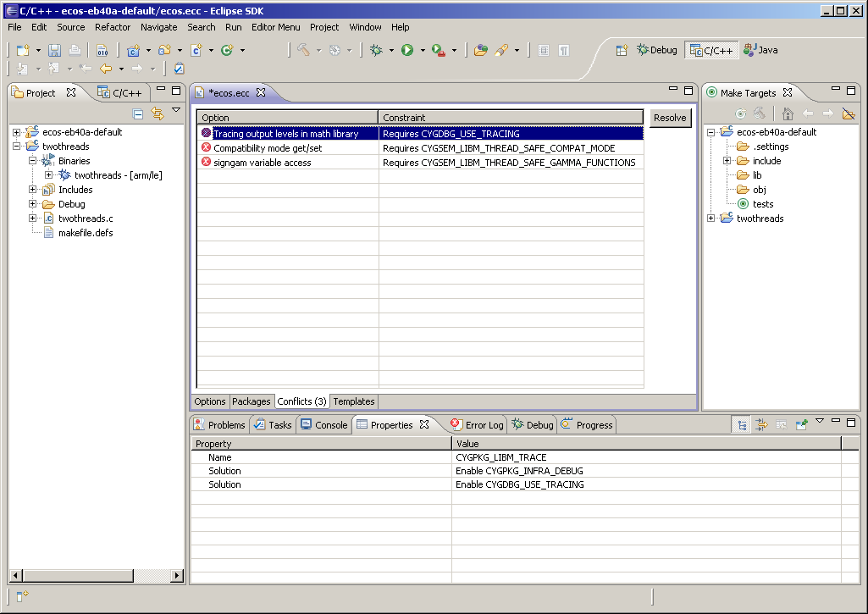
Task: Toggle Show Advanced Properties icon
Action: tap(761, 425)
